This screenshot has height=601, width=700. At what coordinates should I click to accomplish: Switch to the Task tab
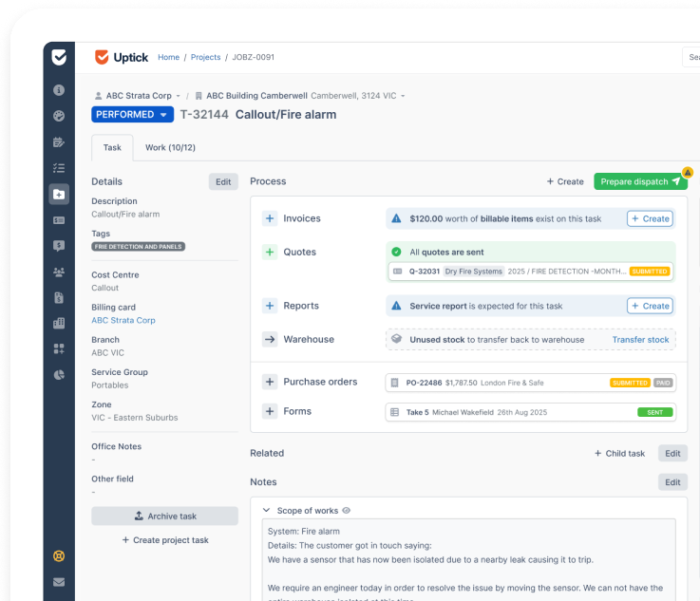tap(112, 148)
